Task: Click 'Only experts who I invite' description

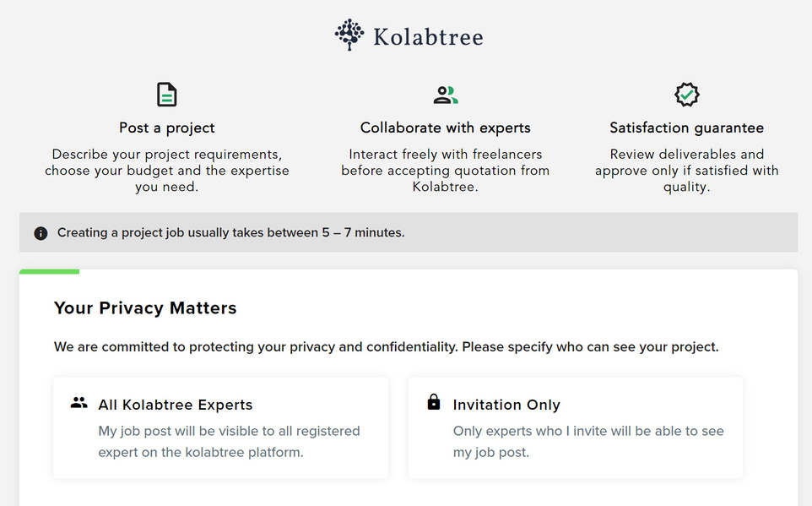Action: 588,442
